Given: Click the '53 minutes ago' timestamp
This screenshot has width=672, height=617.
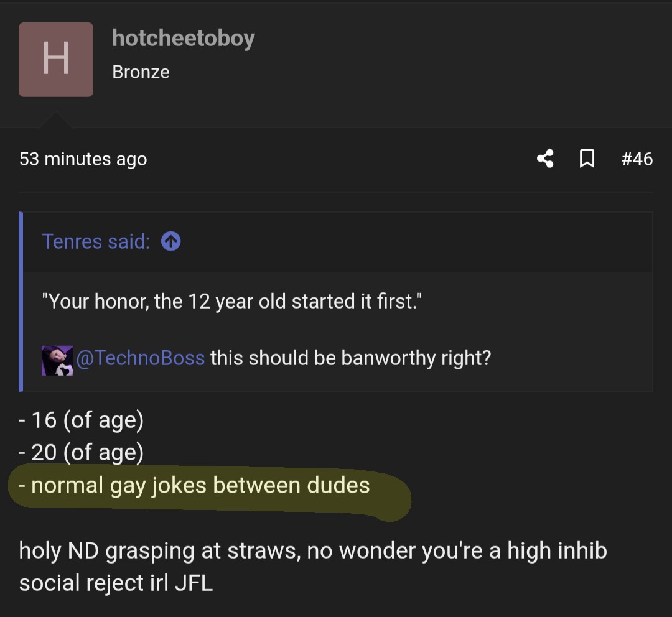Looking at the screenshot, I should (x=83, y=159).
